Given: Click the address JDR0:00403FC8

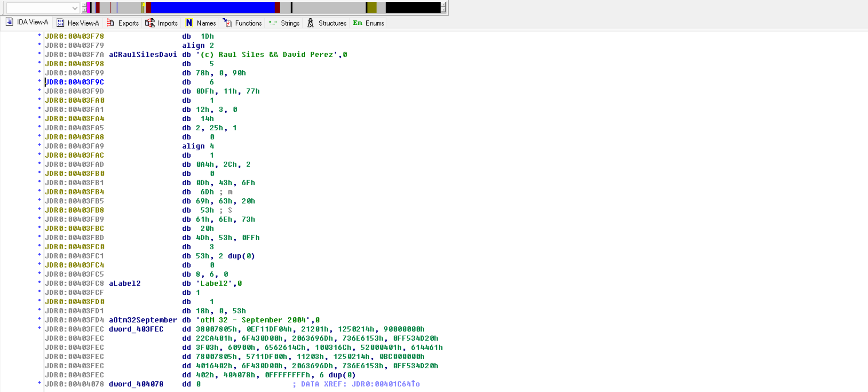Looking at the screenshot, I should point(74,283).
